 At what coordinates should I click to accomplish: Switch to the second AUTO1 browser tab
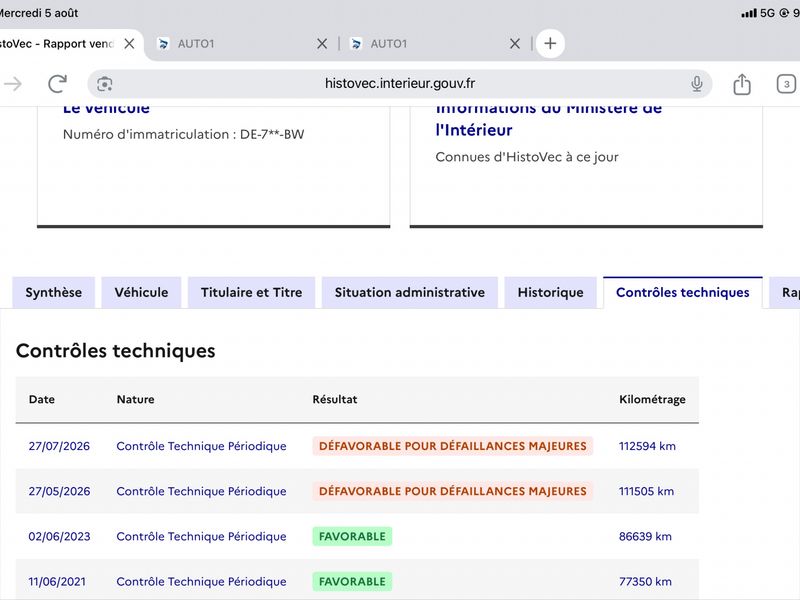point(435,44)
